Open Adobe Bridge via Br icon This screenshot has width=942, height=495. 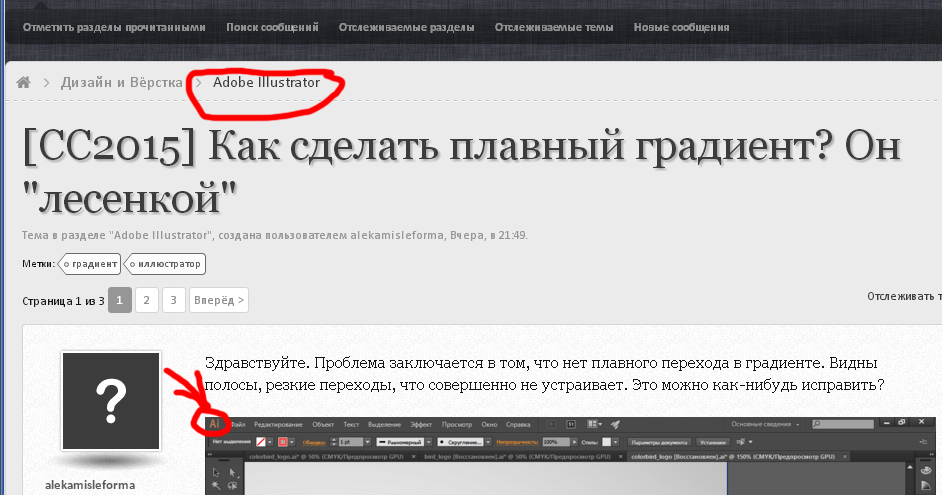tap(552, 424)
